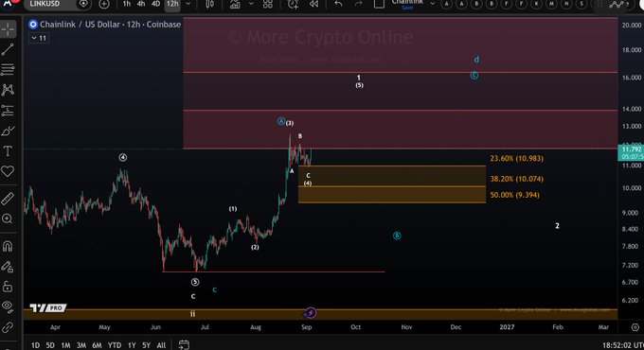Open the forecasting and measurement tools

click(x=8, y=110)
